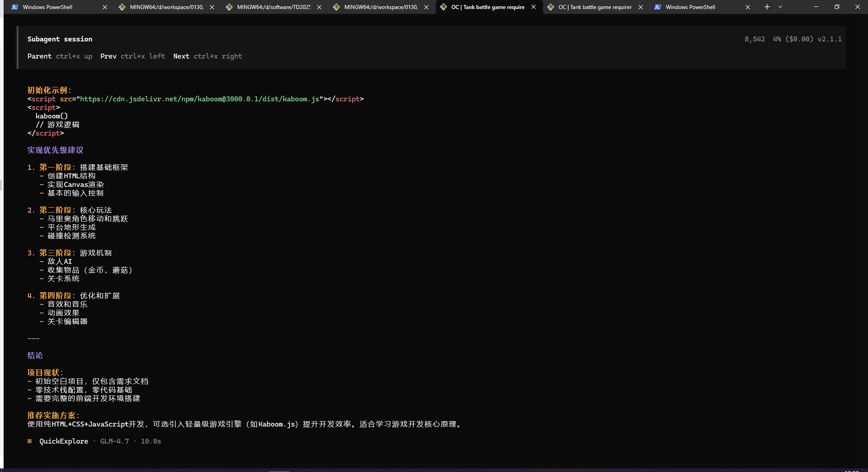Click the Next session navigation label

[x=181, y=56]
